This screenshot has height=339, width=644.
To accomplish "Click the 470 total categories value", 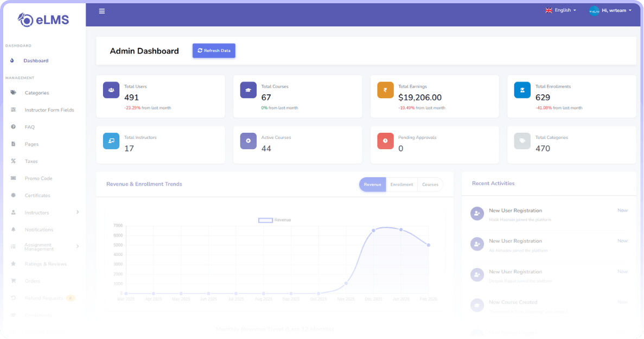I will (543, 149).
